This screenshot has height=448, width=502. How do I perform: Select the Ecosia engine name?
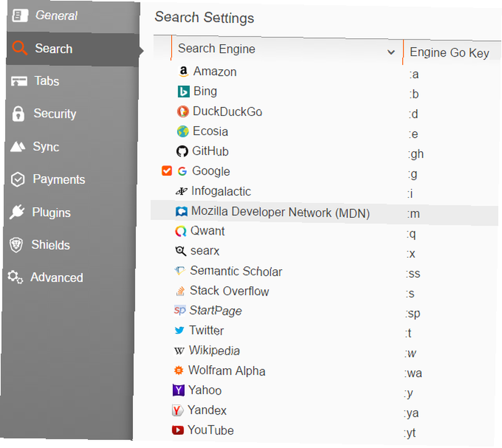coord(210,131)
